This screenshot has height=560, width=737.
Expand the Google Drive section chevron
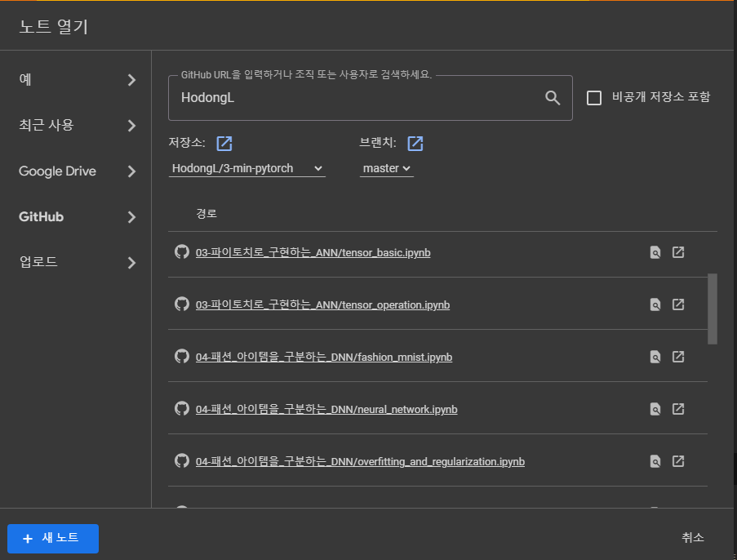pyautogui.click(x=132, y=171)
